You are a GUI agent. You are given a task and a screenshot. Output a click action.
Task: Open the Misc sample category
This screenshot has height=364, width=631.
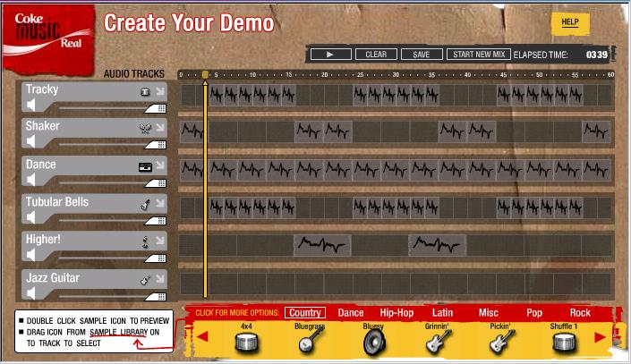(489, 312)
